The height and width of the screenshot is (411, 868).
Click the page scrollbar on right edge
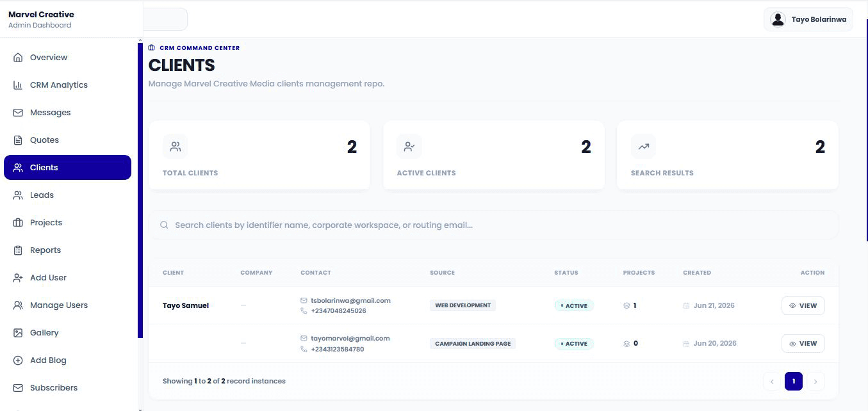[x=867, y=130]
